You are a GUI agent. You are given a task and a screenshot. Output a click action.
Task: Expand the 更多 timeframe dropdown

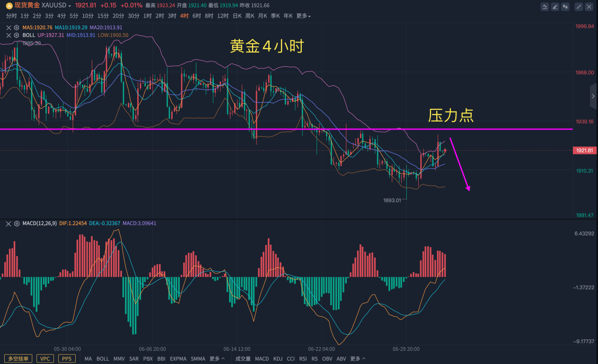pos(303,16)
